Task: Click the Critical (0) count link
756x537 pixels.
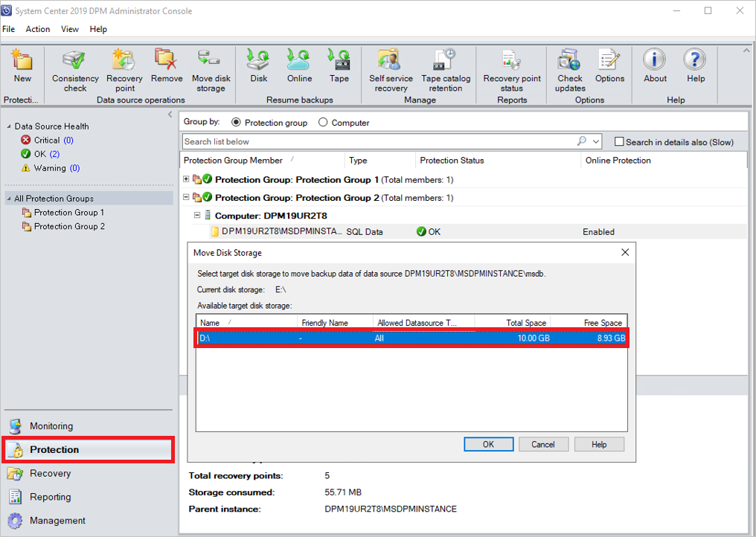Action: pos(68,141)
